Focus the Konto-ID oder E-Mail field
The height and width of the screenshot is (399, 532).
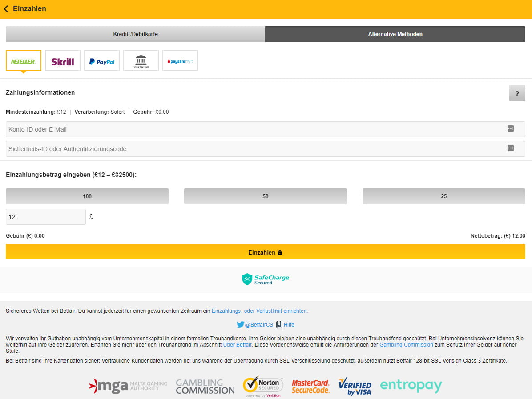[x=265, y=129]
